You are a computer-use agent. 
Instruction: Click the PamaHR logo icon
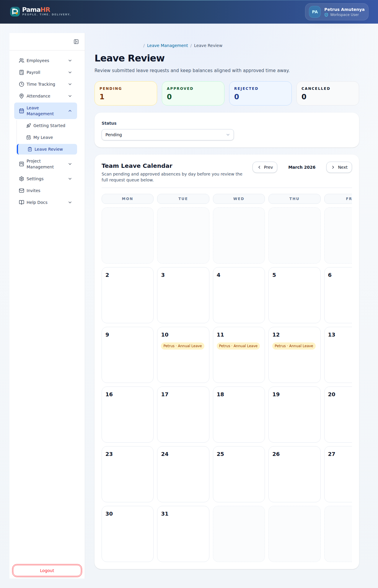pos(15,12)
